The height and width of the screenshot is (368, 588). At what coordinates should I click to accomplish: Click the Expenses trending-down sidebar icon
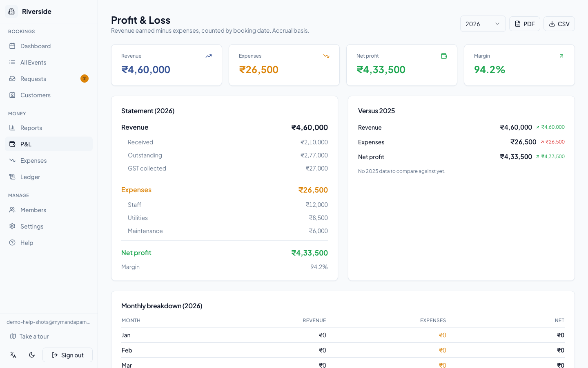coord(12,160)
